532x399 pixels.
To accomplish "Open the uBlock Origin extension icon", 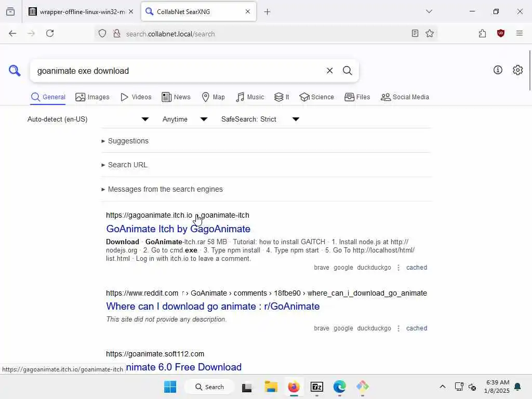I will [500, 33].
